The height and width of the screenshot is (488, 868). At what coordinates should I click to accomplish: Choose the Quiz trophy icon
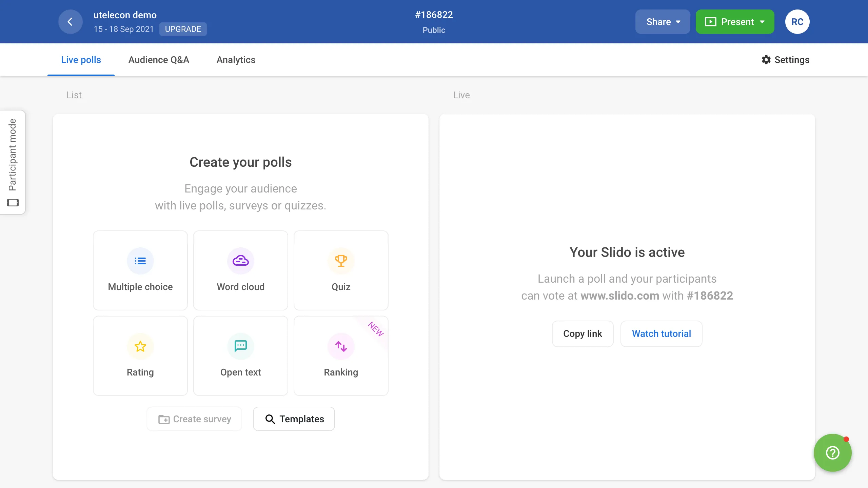(341, 261)
